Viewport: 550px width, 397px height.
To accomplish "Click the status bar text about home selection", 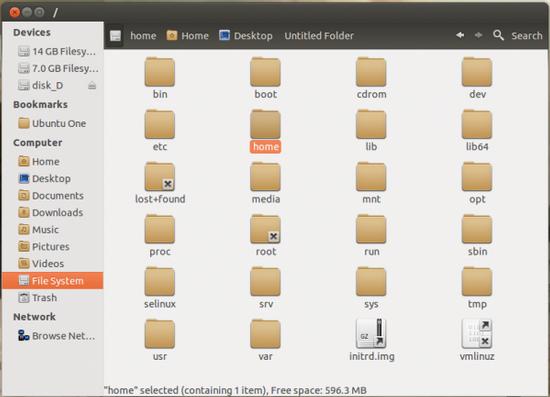I will pyautogui.click(x=235, y=390).
